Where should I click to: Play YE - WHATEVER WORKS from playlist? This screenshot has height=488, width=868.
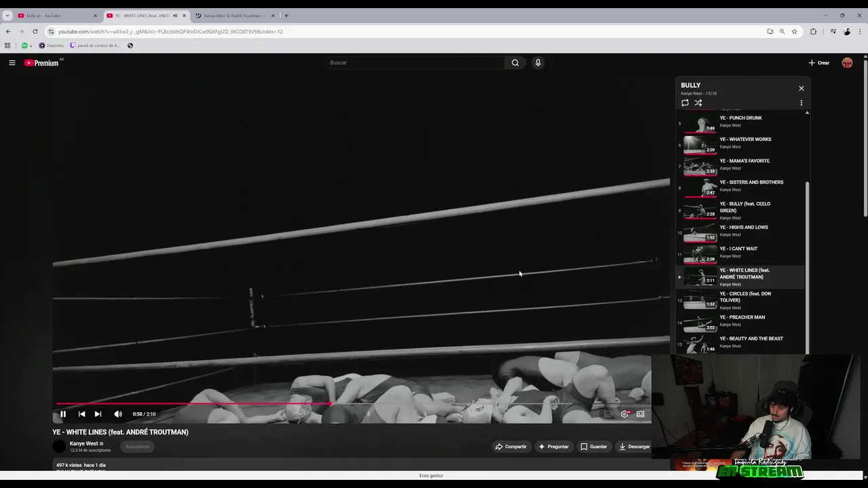point(741,144)
